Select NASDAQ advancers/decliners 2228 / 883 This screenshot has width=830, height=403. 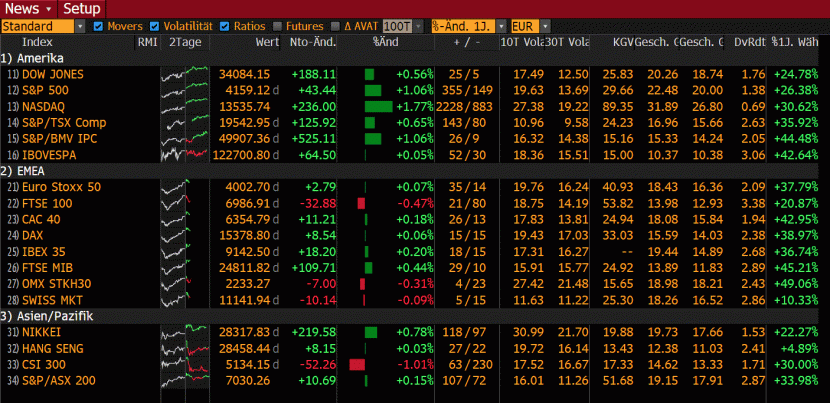(x=464, y=106)
